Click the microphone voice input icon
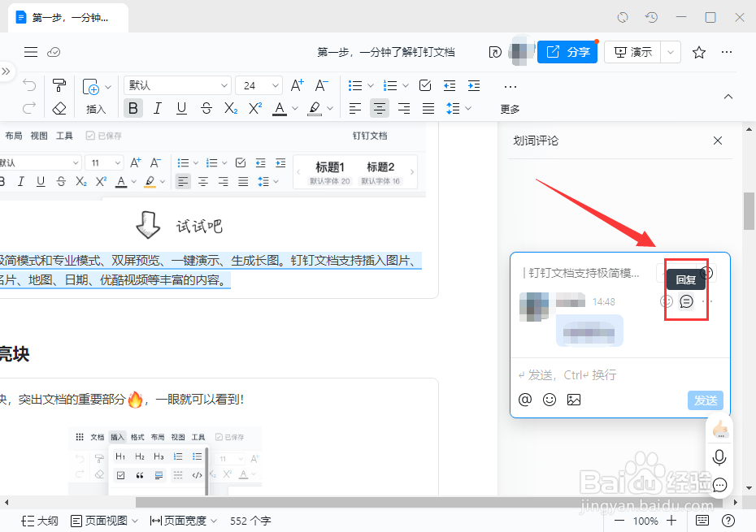 (719, 457)
